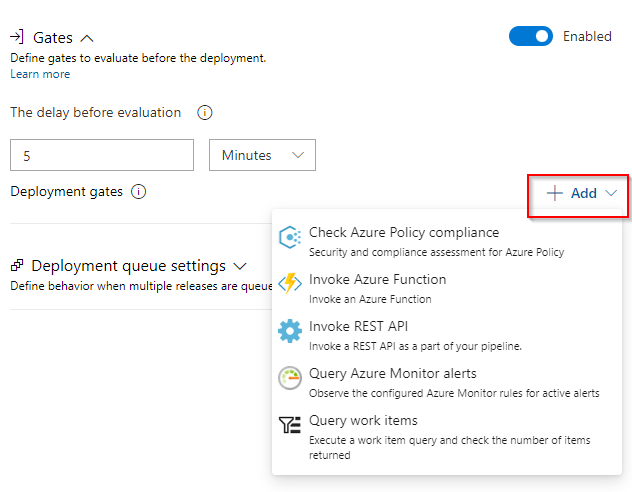Screen dimensions: 632x492
Task: Click the Query Azure Monitor alerts gauge icon
Action: (x=290, y=378)
